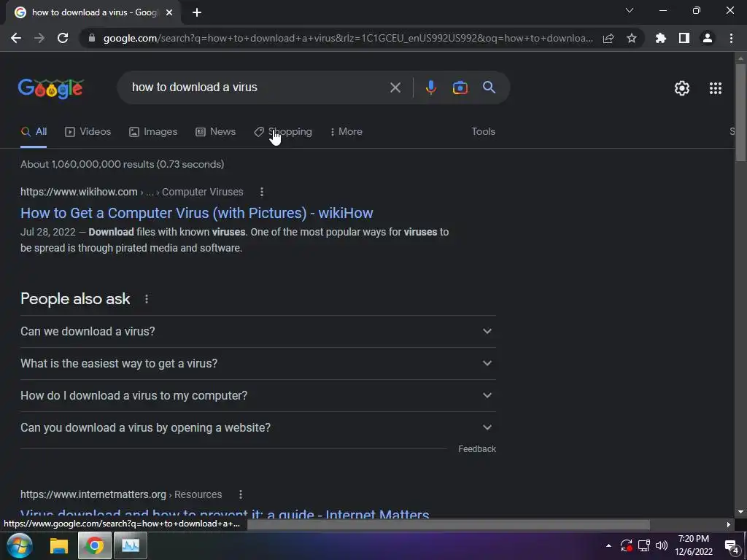This screenshot has height=560, width=747.
Task: Click the vertical scrollbar thumb
Action: click(x=740, y=112)
